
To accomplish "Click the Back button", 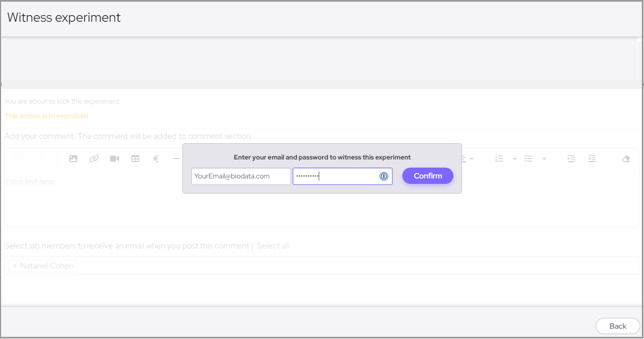I will 617,326.
